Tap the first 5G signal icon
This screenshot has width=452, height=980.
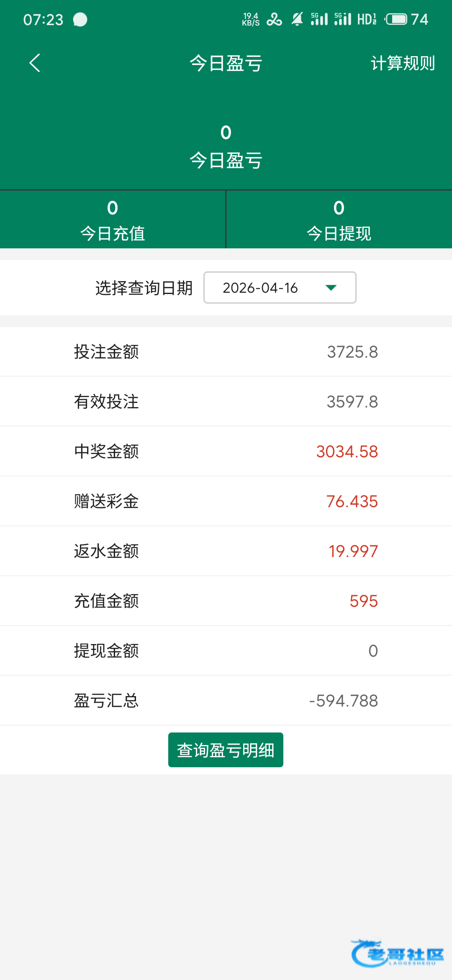click(319, 19)
